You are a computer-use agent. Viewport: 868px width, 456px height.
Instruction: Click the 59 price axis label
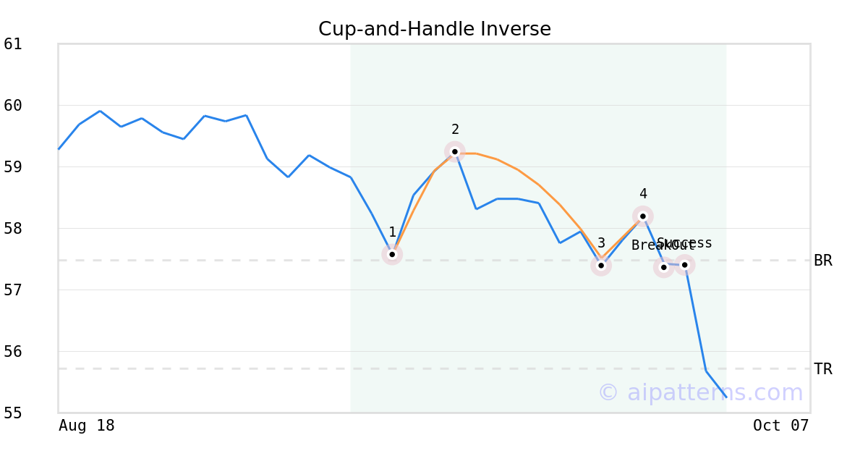point(13,167)
